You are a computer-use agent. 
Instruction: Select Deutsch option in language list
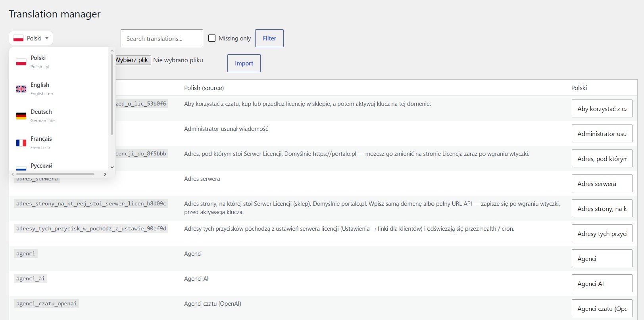point(59,116)
